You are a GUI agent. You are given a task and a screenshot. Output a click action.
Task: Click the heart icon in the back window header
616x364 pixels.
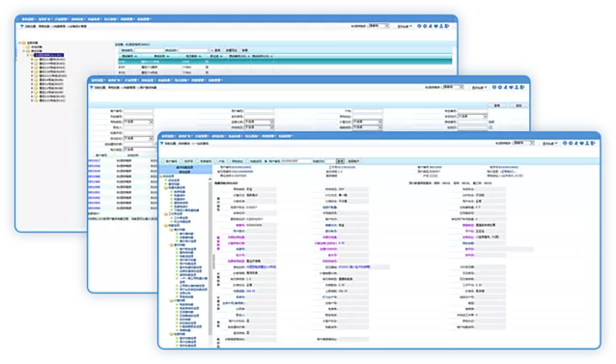coord(435,26)
